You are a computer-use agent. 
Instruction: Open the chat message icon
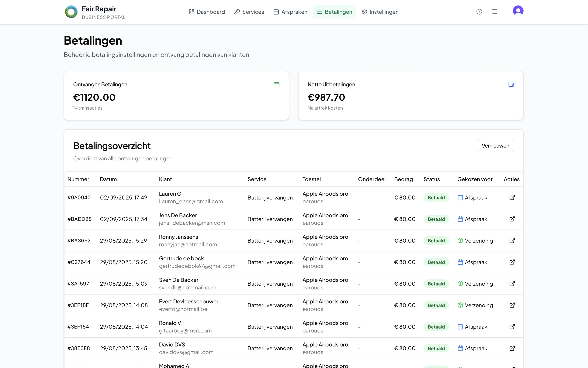pos(494,12)
